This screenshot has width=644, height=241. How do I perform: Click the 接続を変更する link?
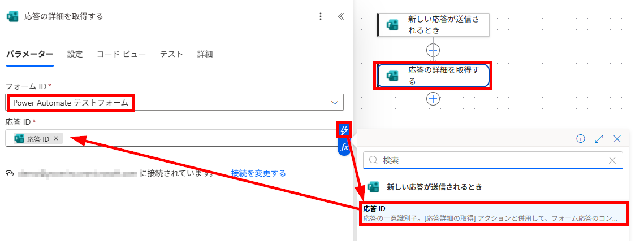(x=258, y=173)
